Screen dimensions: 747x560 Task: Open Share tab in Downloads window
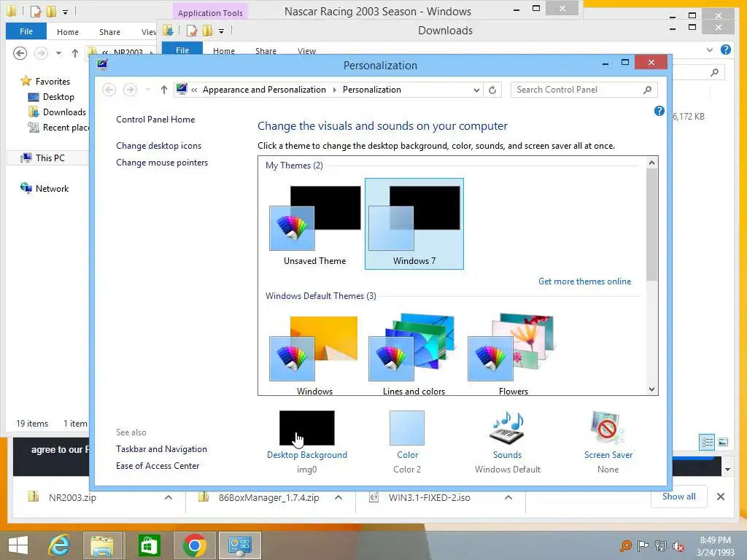point(266,50)
